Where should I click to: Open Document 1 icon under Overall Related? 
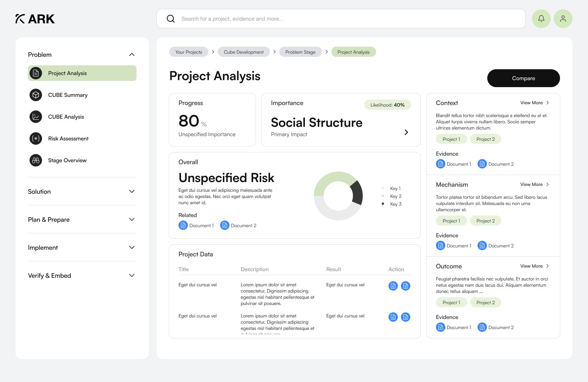tap(183, 225)
